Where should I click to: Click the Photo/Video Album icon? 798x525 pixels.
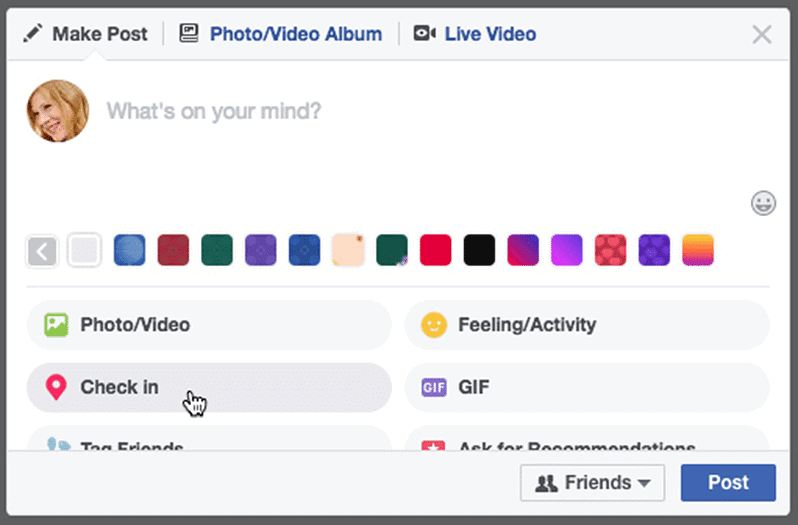click(x=189, y=34)
